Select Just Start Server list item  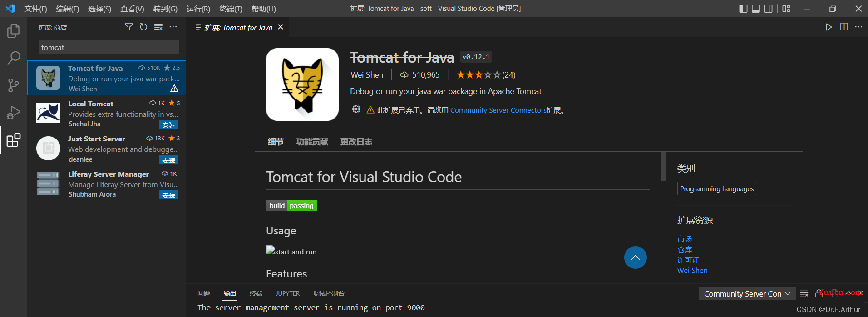107,149
